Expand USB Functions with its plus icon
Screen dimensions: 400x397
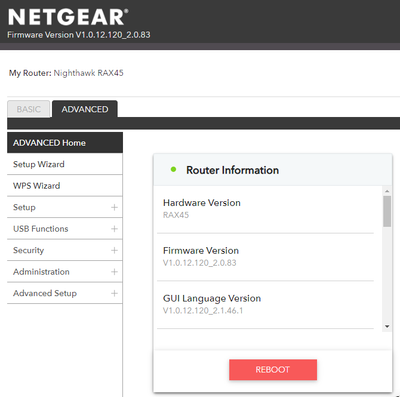pyautogui.click(x=114, y=229)
